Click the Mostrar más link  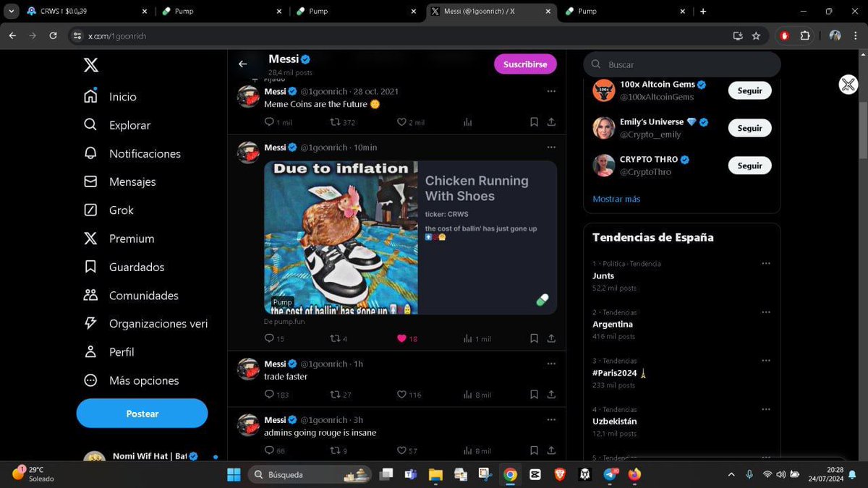616,199
